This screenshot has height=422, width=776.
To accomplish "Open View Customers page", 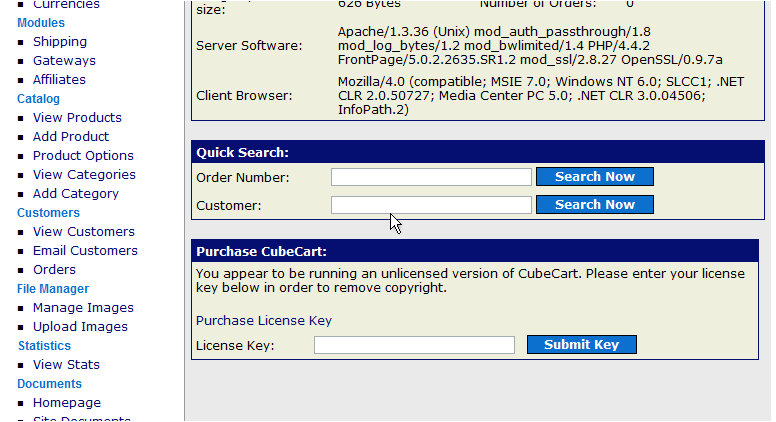I will [x=84, y=232].
